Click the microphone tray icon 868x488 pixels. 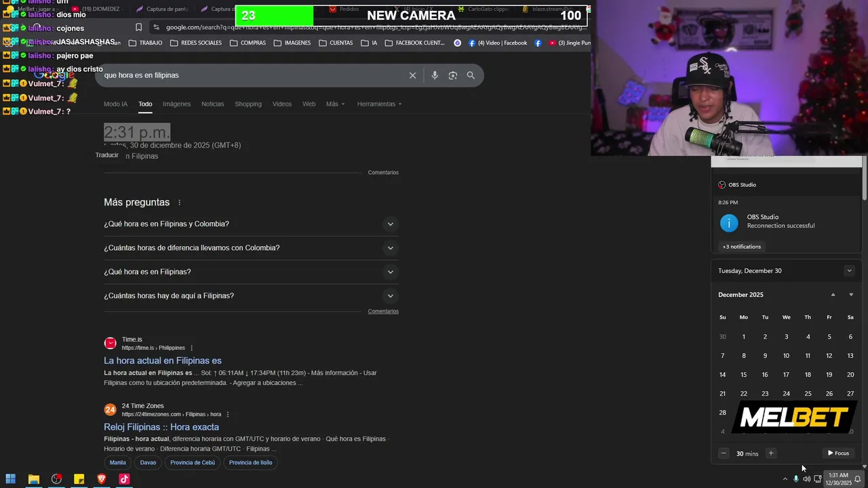pos(796,479)
